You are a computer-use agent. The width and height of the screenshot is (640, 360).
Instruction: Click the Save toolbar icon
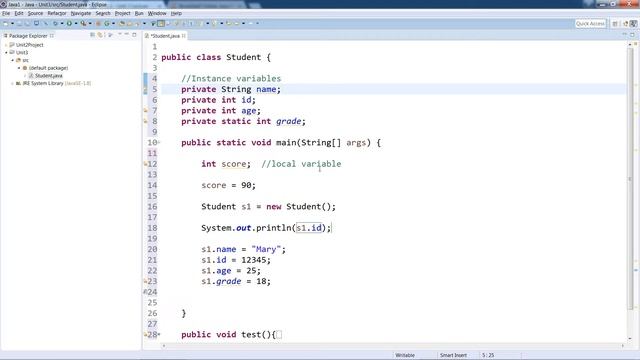[20, 24]
